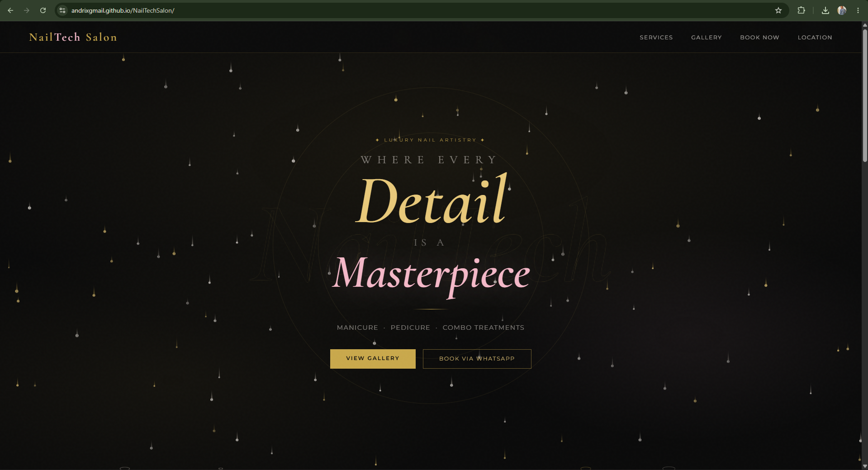Image resolution: width=868 pixels, height=470 pixels.
Task: Click the 'Manicure' text
Action: click(357, 328)
